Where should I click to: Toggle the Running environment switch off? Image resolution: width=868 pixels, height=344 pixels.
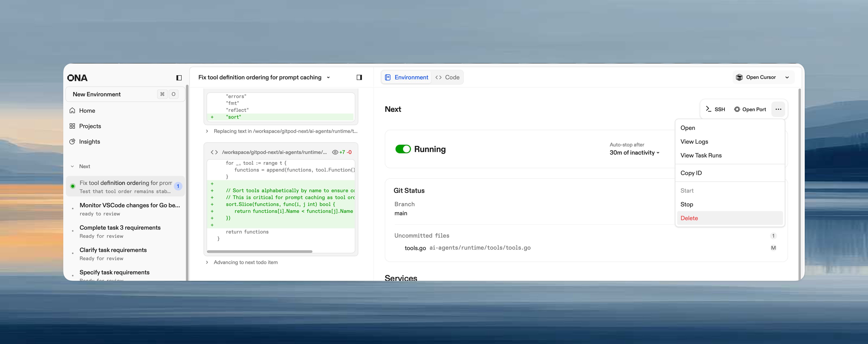(403, 149)
